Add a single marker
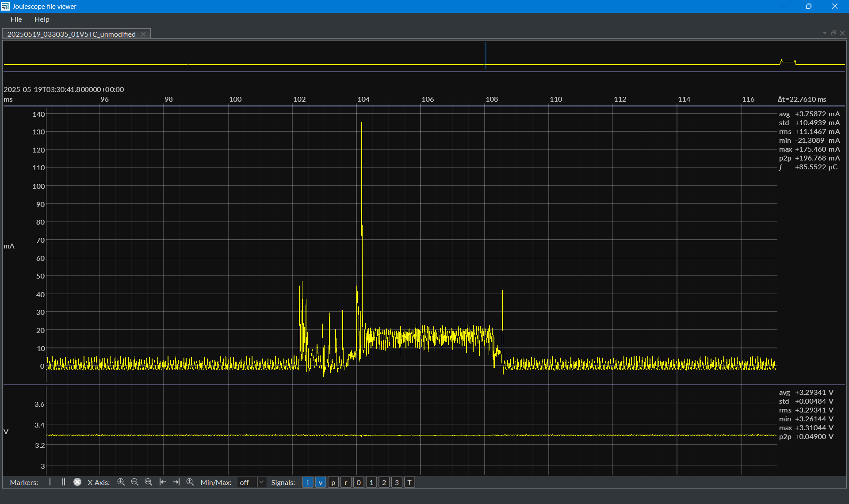849x504 pixels. tap(50, 482)
